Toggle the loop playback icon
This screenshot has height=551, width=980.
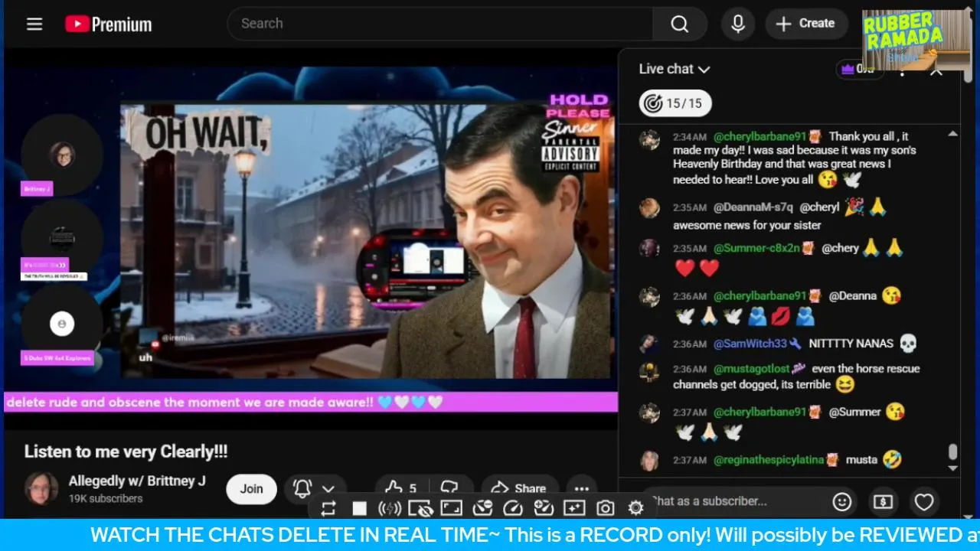(x=328, y=508)
